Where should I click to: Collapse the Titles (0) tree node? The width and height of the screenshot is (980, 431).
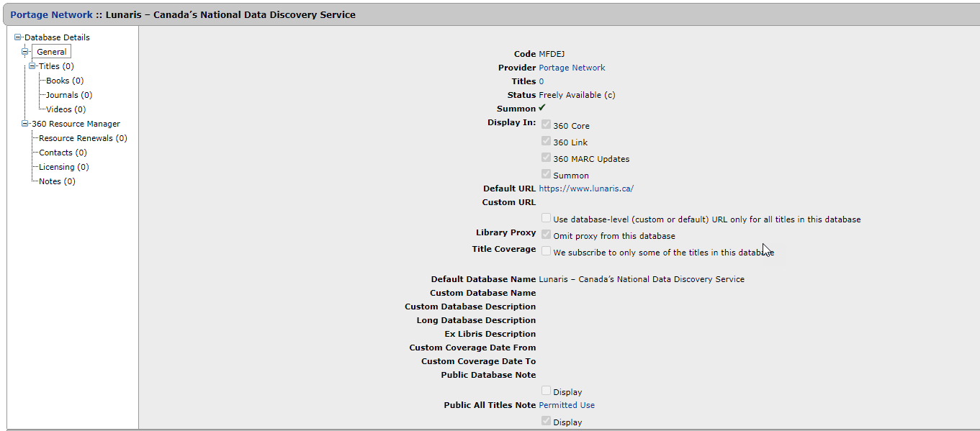[x=32, y=66]
